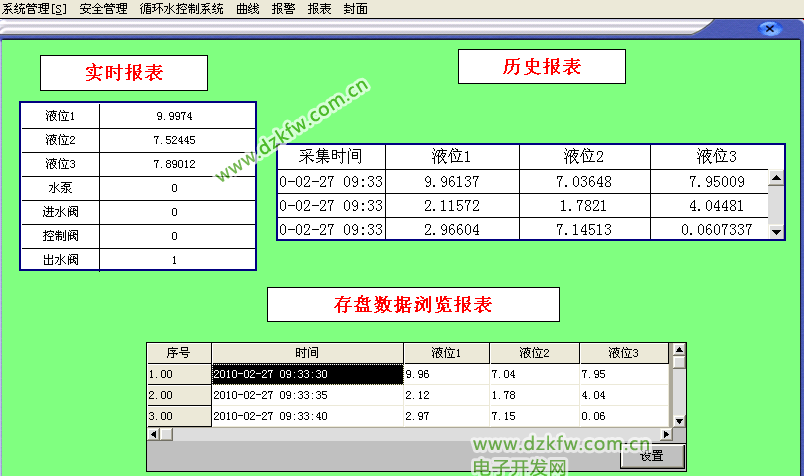804x476 pixels.
Task: Click the 时间 column header in data grid
Action: tap(307, 353)
